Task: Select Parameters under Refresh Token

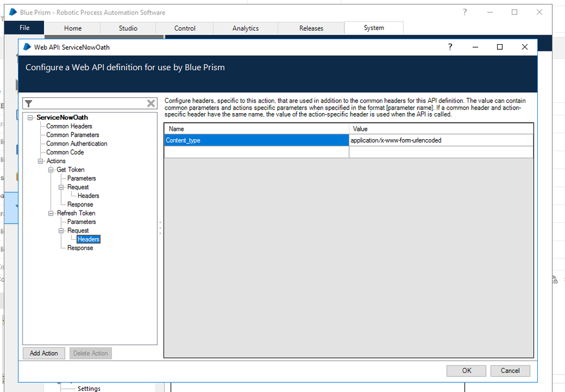Action: pyautogui.click(x=81, y=222)
